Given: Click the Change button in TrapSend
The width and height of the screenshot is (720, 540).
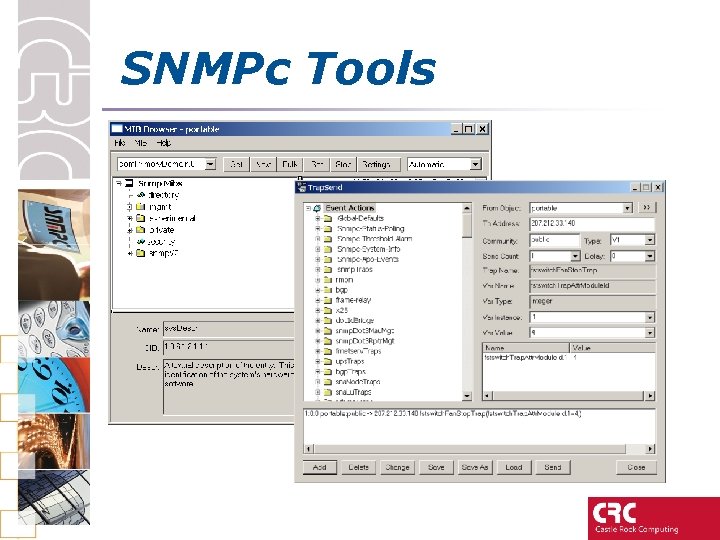Looking at the screenshot, I should 398,467.
